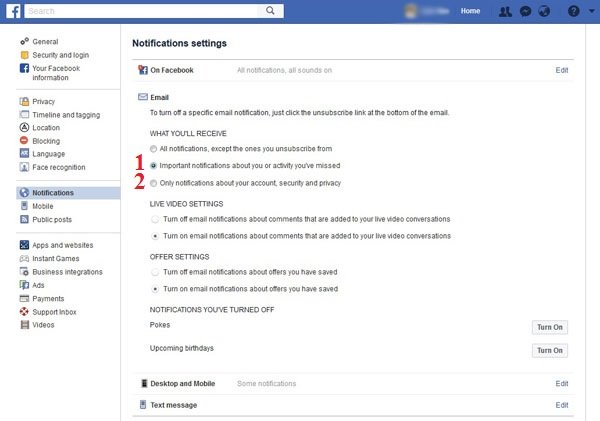Click the Business integrations icon
The height and width of the screenshot is (421, 600).
tap(24, 272)
